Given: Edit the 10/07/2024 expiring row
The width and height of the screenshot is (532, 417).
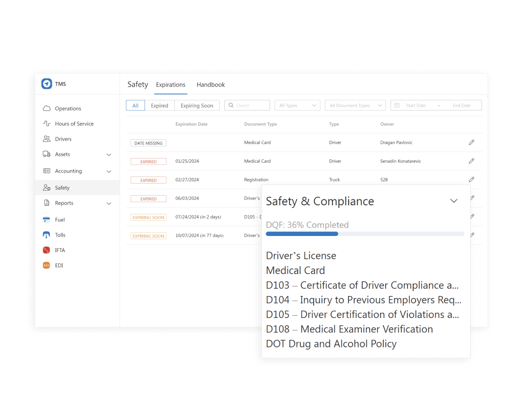Looking at the screenshot, I should [x=472, y=235].
